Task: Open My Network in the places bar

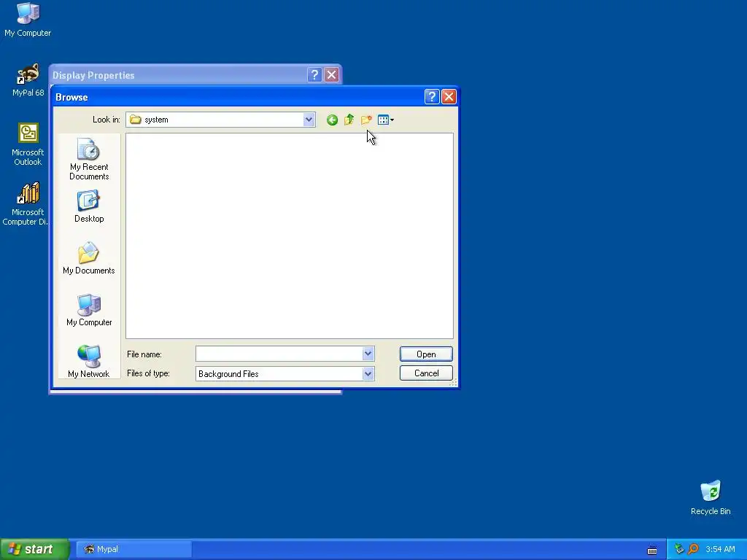Action: 89,362
